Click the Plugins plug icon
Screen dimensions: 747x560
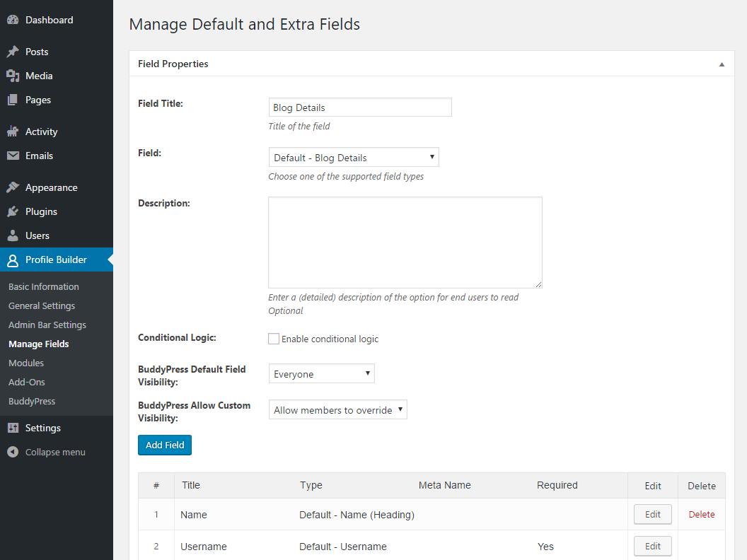[x=13, y=211]
